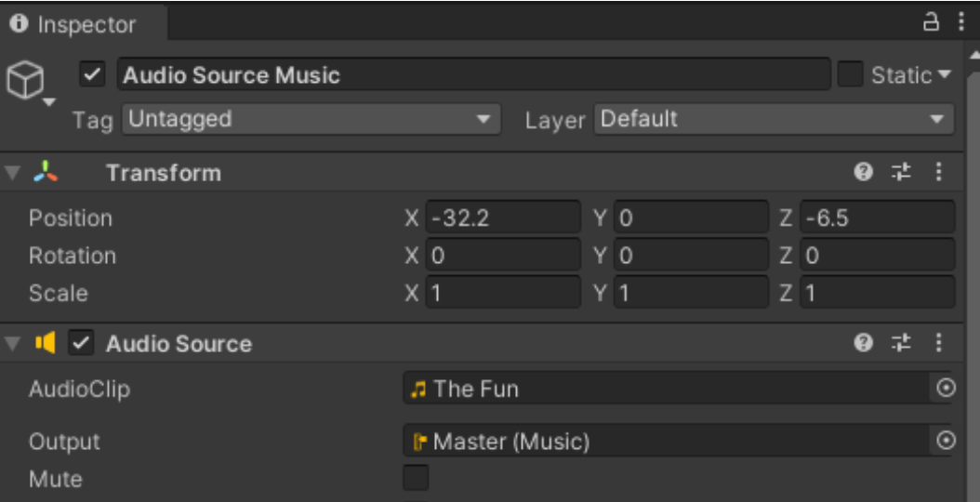The width and height of the screenshot is (980, 502).
Task: Open the Layer dropdown showing Default
Action: tap(774, 119)
